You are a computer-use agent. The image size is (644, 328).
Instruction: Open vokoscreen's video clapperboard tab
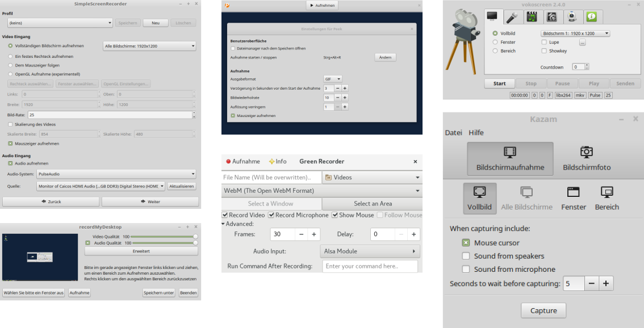532,17
